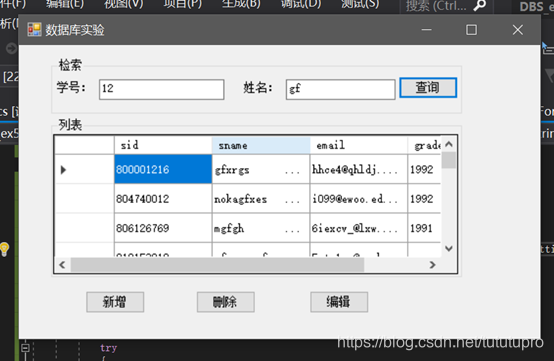Click the grid's horizontal scrollbar thumb

[x=217, y=265]
